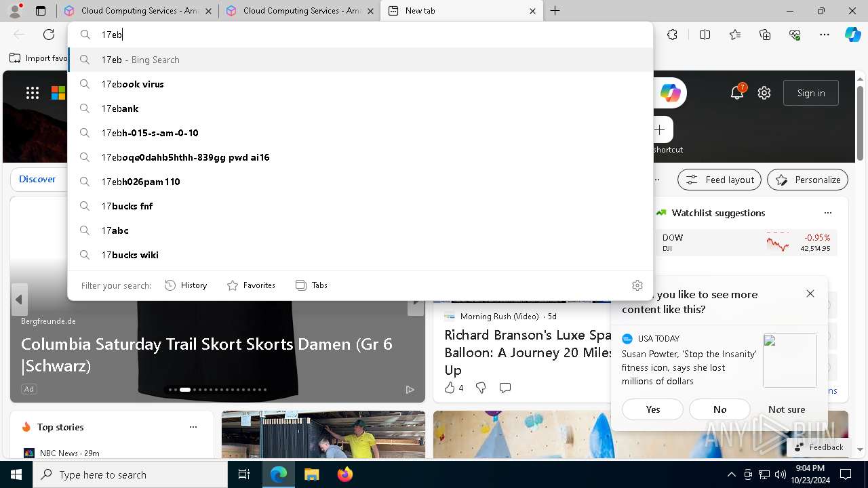
Task: Select suggestion 17ebh-015-s-am-0-10
Action: [x=360, y=133]
